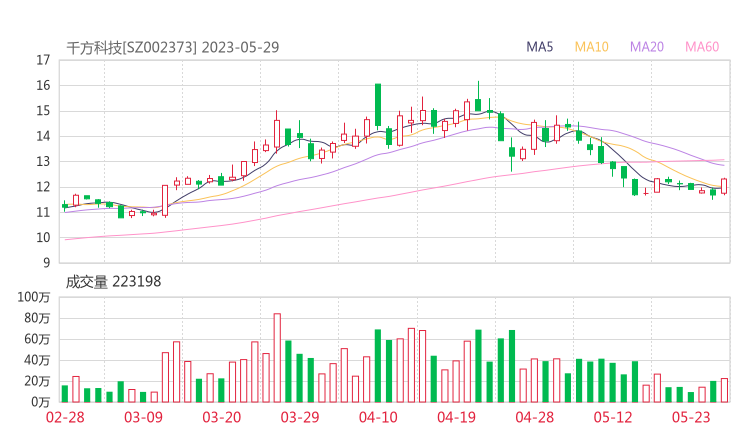Image resolution: width=740 pixels, height=440 pixels.
Task: Toggle the MA5 legend line
Action: pos(540,47)
